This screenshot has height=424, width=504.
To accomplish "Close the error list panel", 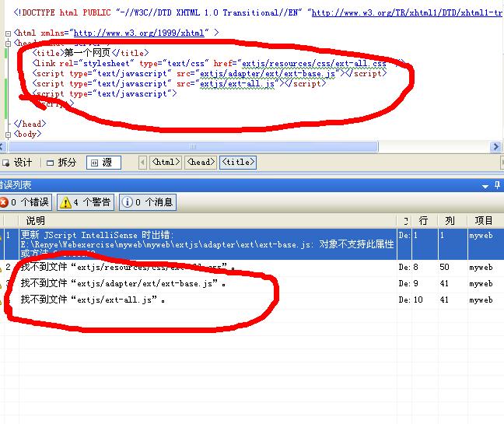I will coord(503,184).
